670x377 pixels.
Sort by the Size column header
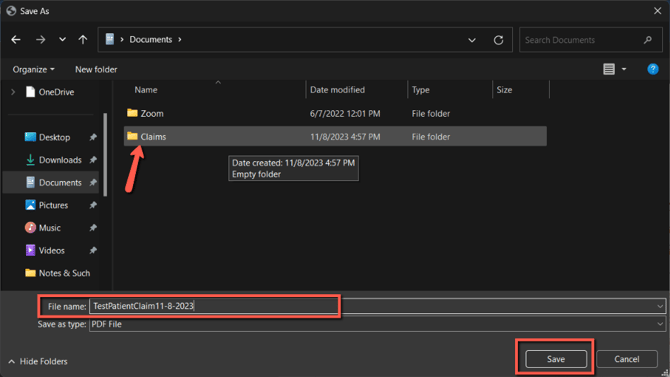click(504, 90)
